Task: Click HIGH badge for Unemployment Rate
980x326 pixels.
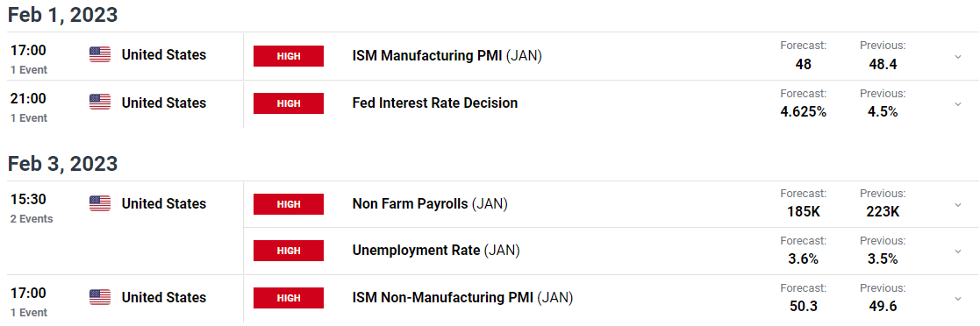Action: (x=288, y=251)
